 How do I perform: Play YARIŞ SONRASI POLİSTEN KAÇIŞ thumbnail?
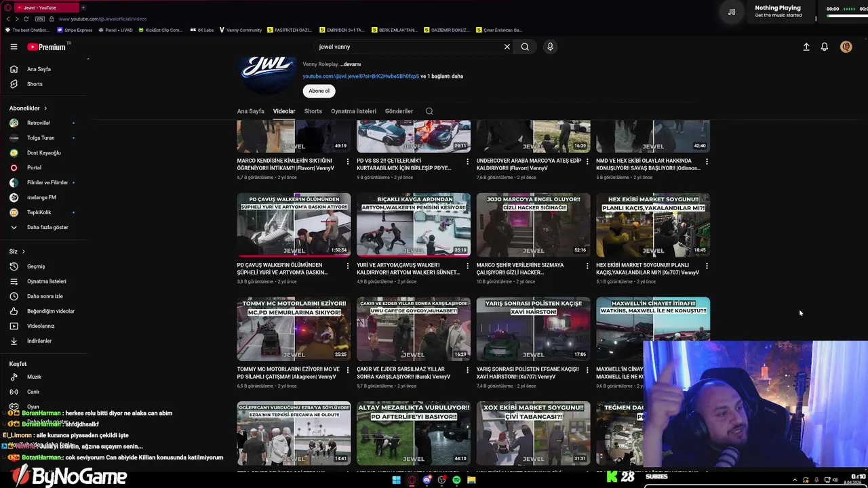(x=534, y=329)
